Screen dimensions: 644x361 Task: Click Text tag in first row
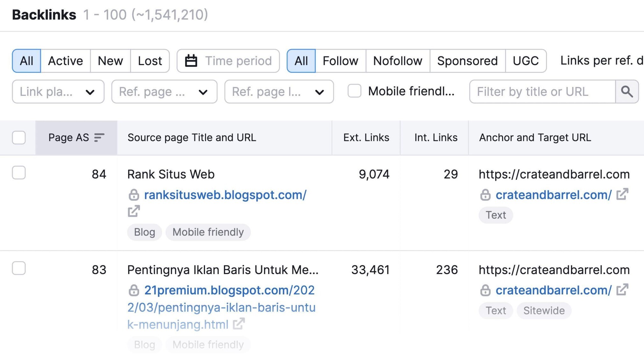point(496,215)
